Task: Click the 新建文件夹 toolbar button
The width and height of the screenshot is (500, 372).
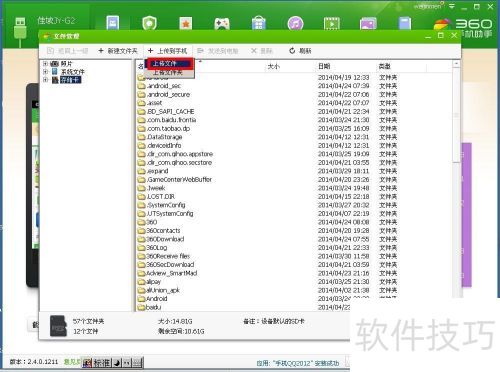Action: coord(118,51)
